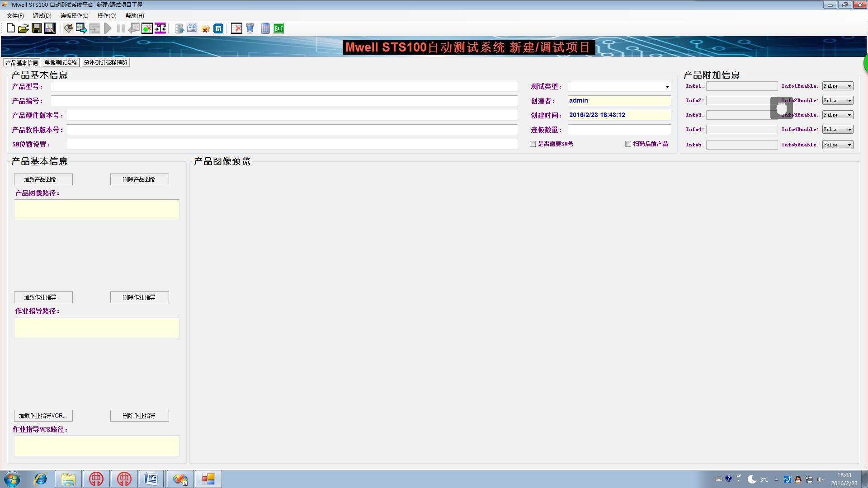868x488 pixels.
Task: Click the blue grid download icon
Action: click(192, 28)
